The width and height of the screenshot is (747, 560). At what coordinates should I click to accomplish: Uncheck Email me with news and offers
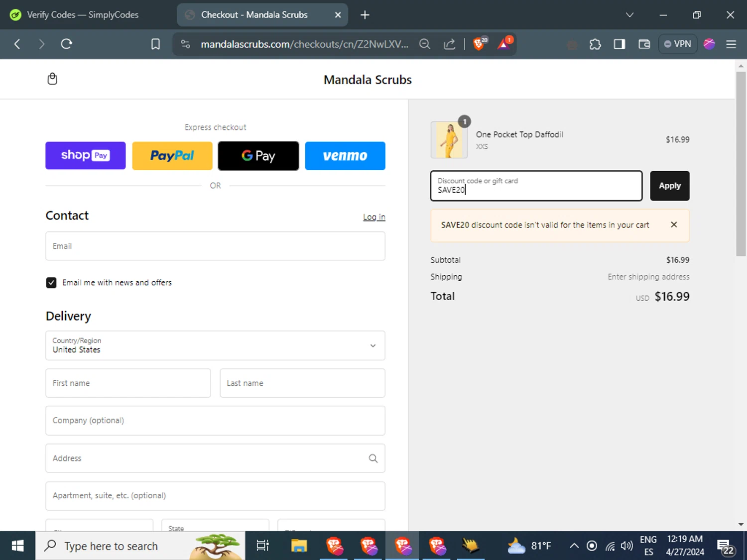tap(51, 283)
